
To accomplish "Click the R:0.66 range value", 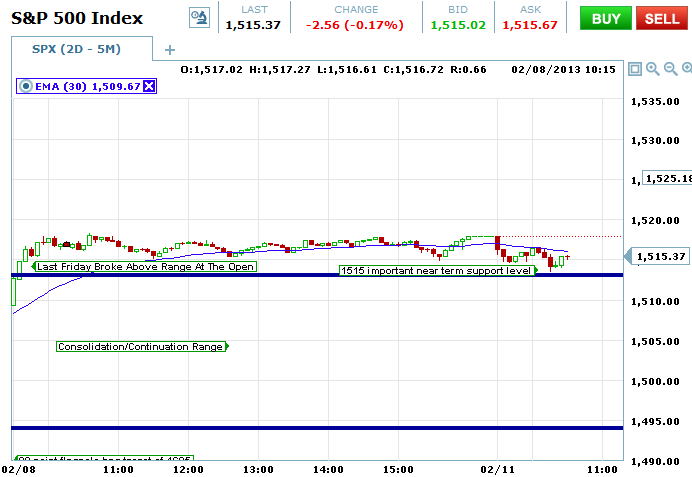I will click(468, 70).
